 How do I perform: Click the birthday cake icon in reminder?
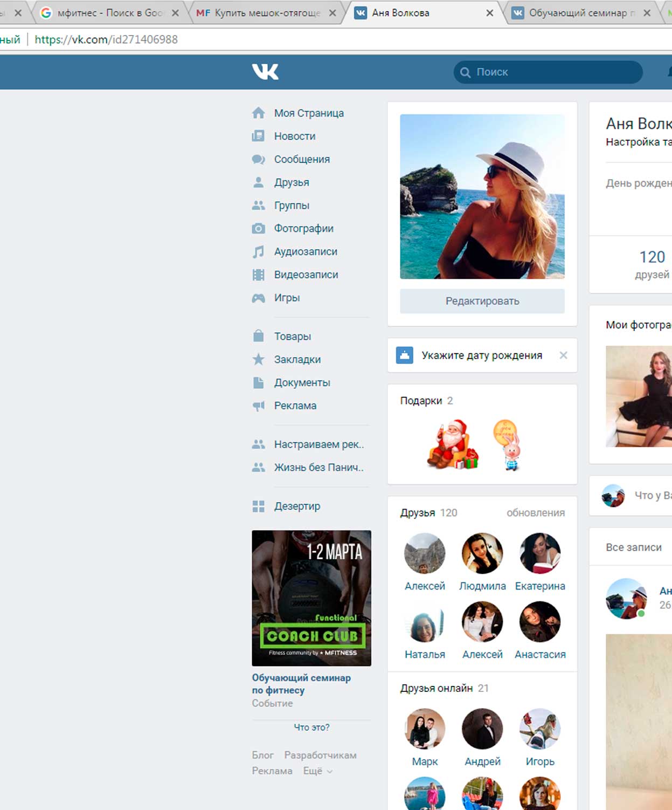405,355
